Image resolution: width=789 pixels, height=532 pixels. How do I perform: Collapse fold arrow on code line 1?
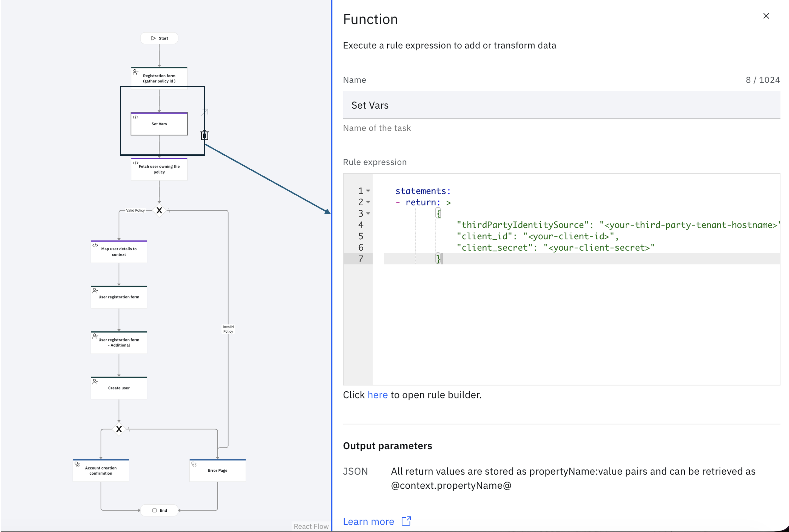(368, 191)
